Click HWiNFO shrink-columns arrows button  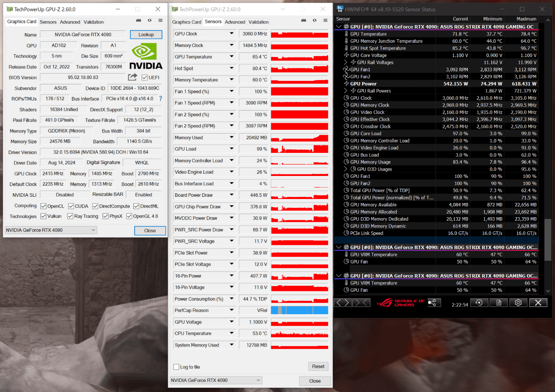pos(362,303)
